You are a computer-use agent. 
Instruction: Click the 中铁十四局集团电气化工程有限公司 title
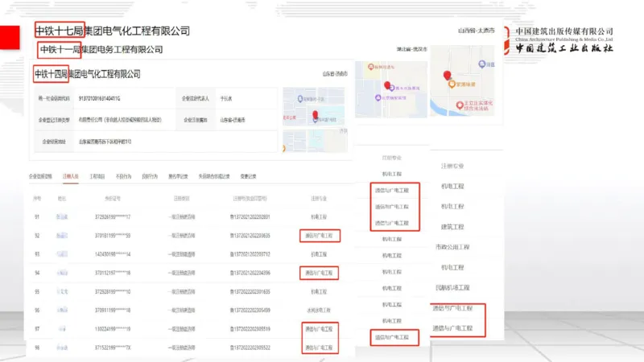tap(88, 74)
